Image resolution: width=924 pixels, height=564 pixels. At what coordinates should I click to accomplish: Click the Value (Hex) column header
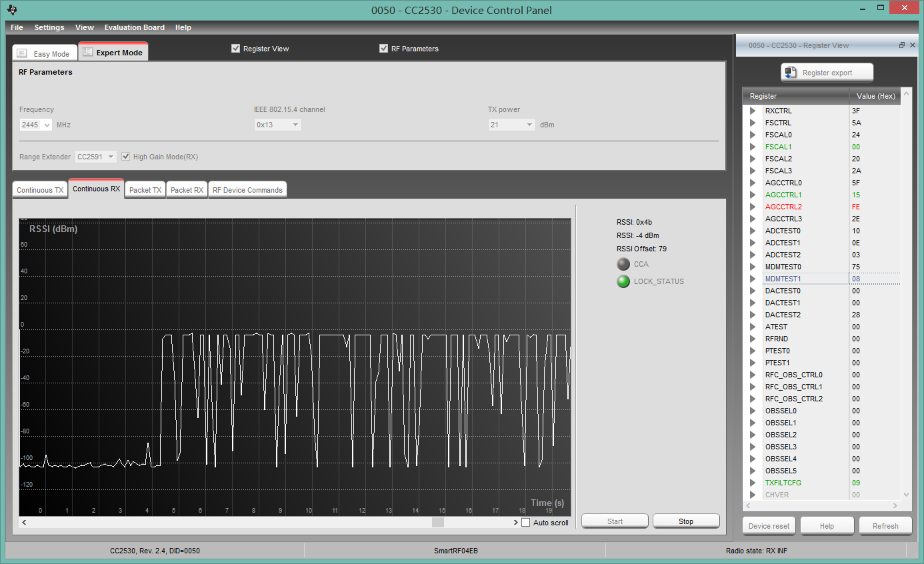(875, 96)
